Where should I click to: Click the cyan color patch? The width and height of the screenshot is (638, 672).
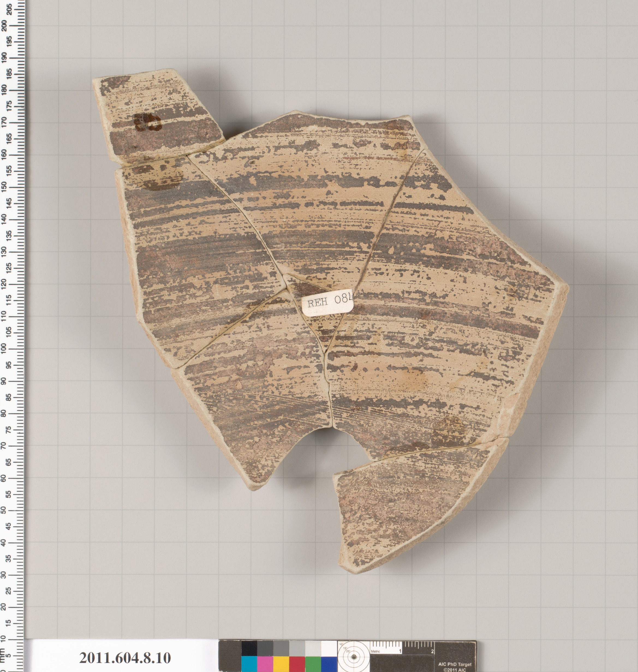coord(249,664)
